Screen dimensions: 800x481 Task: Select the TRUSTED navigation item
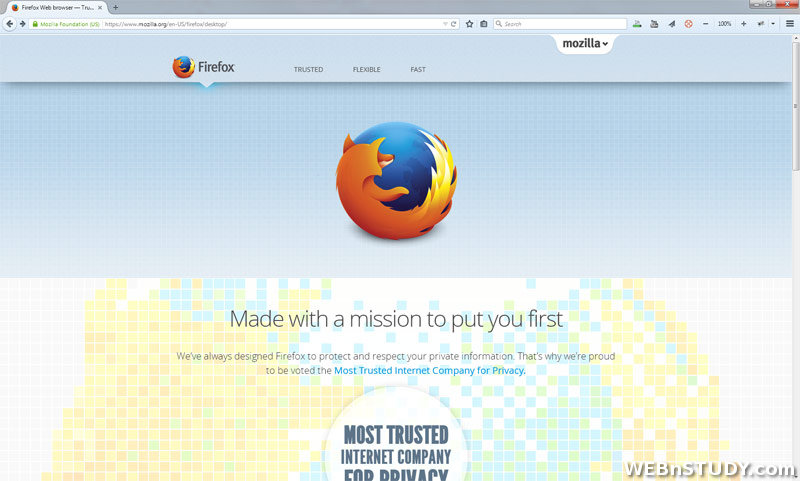tap(308, 69)
